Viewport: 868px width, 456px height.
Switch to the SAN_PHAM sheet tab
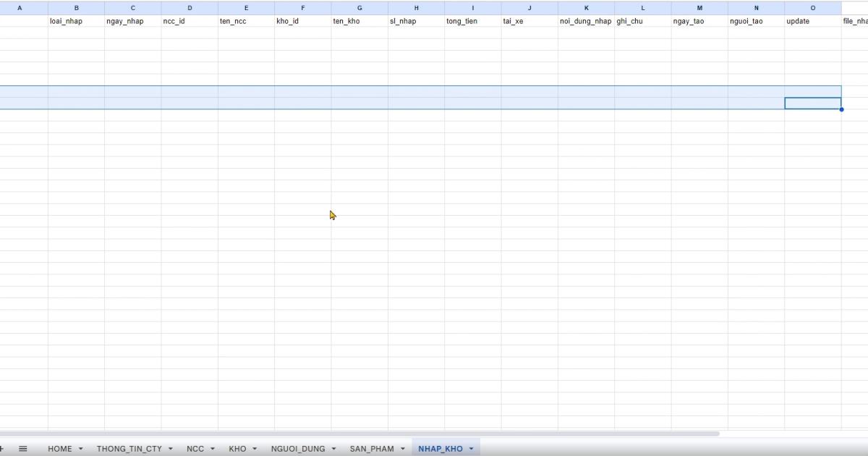(x=372, y=449)
